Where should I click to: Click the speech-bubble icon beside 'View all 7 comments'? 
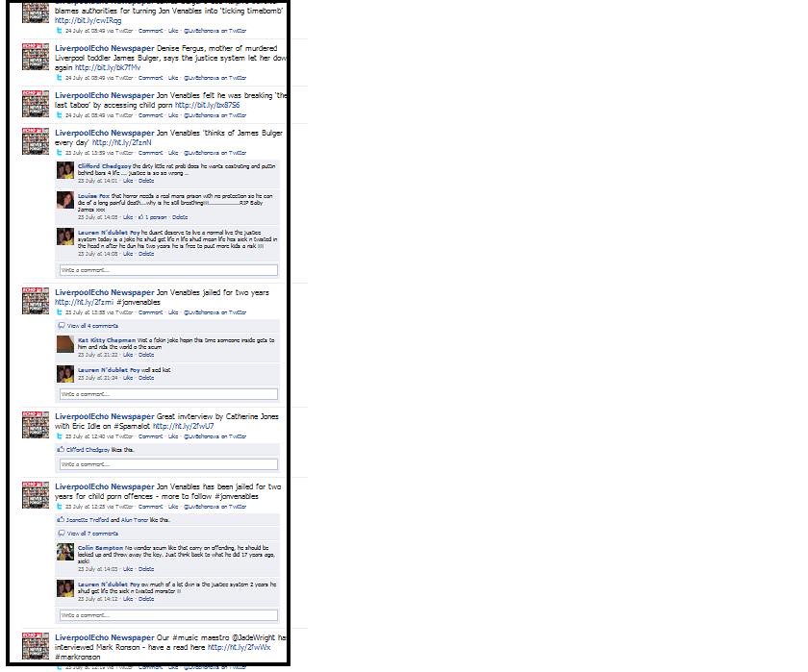tap(62, 534)
